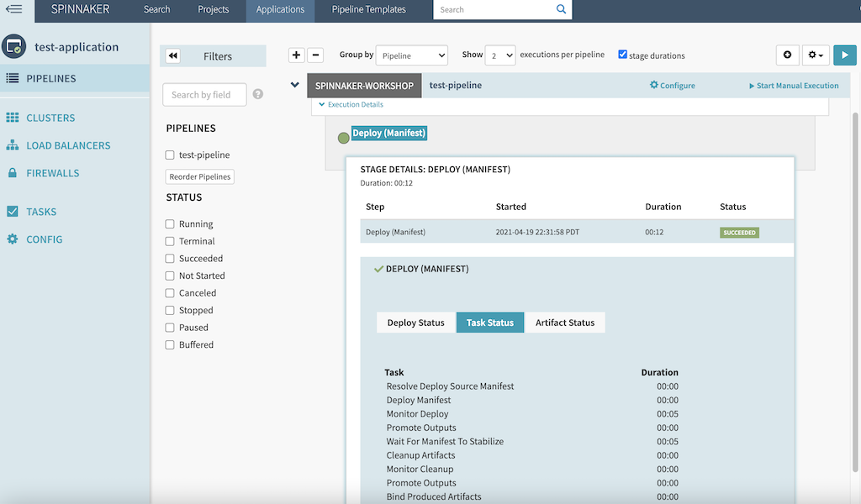This screenshot has height=504, width=861.
Task: Click the search magnifier icon
Action: tap(561, 9)
